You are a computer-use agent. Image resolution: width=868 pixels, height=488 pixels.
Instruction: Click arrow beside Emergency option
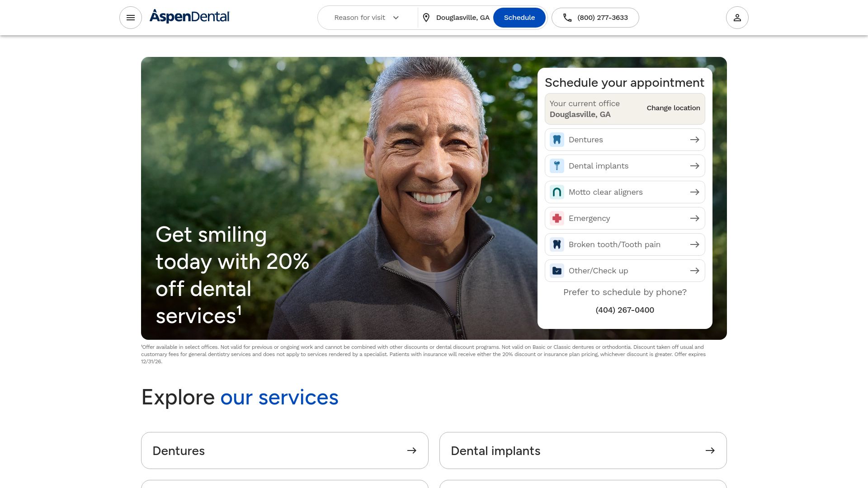(x=695, y=218)
